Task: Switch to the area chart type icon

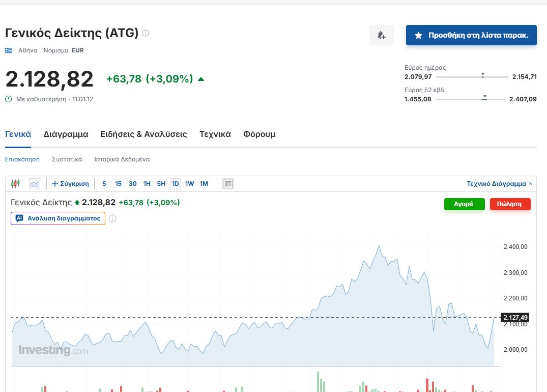Action: point(34,184)
